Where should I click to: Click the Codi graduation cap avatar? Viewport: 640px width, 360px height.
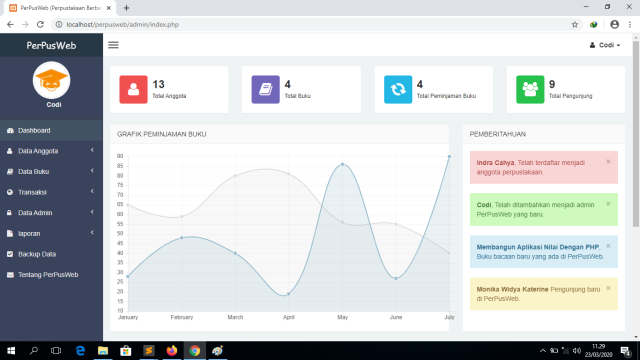click(51, 80)
